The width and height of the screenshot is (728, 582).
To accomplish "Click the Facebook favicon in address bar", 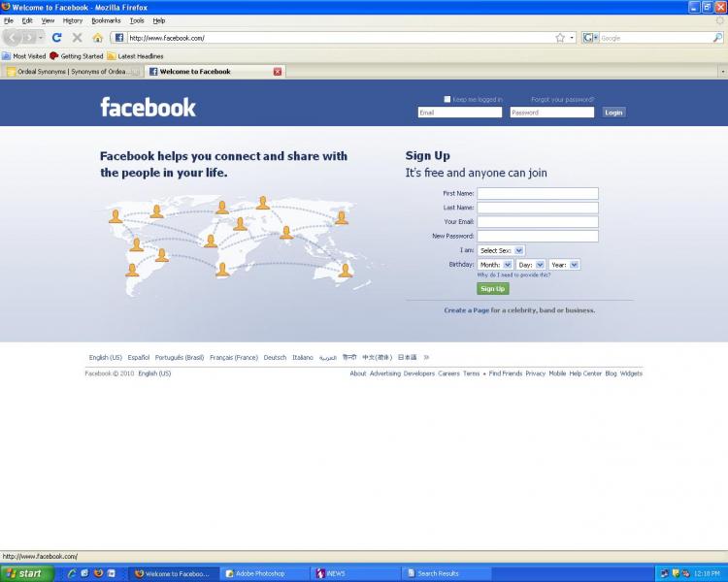I will pos(118,38).
